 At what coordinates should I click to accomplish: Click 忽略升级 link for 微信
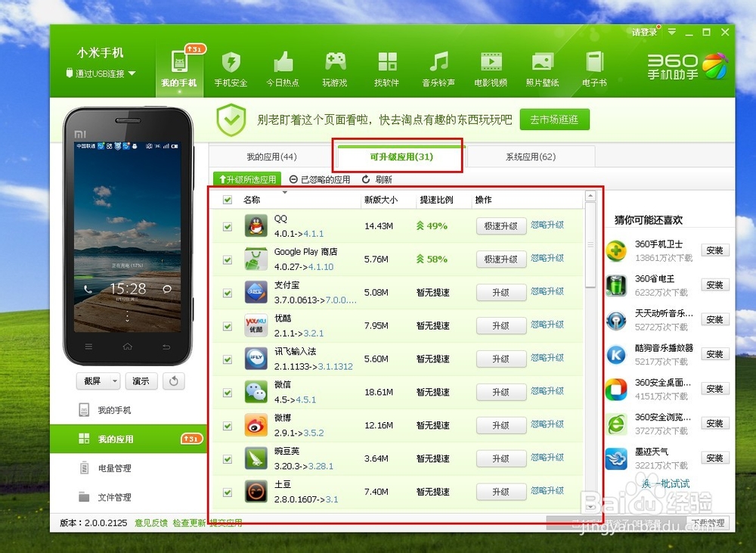point(547,391)
